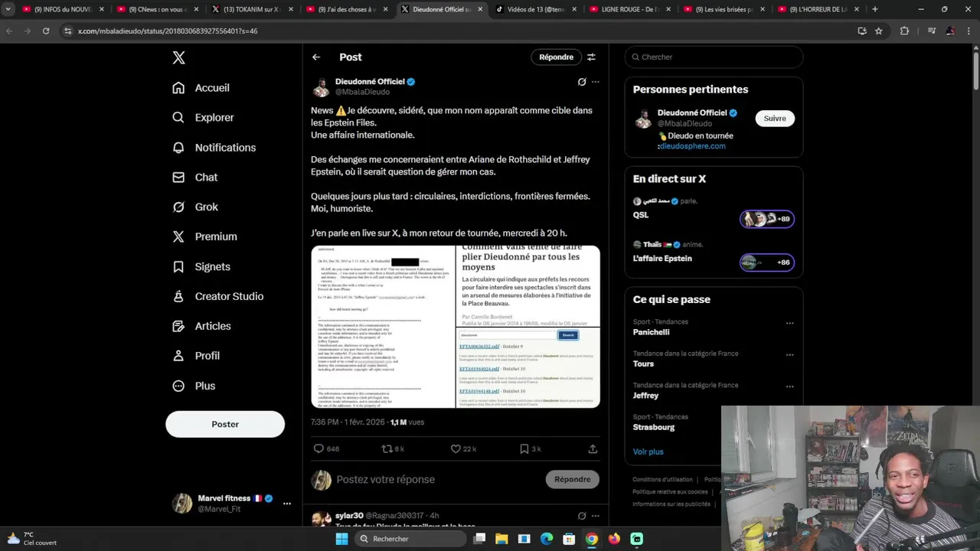
Task: Click Grok explain icon on Dieudonné post
Action: click(x=582, y=82)
